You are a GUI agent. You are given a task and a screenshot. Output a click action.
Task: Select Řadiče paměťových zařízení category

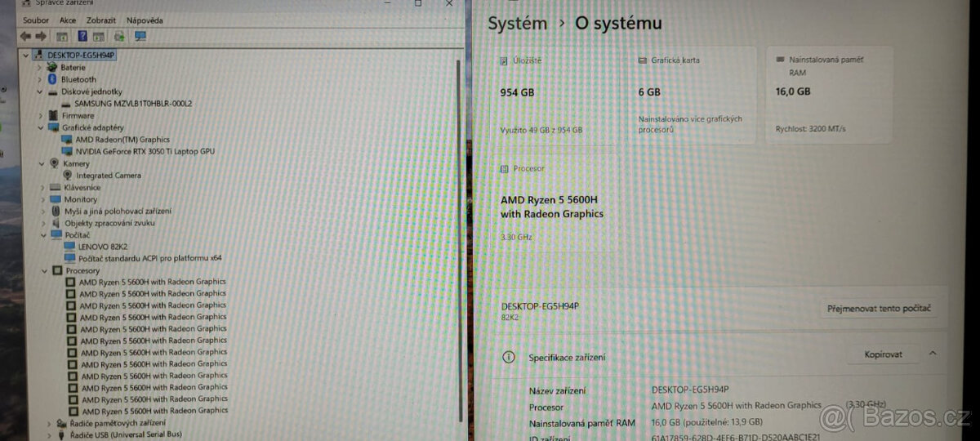pyautogui.click(x=117, y=423)
